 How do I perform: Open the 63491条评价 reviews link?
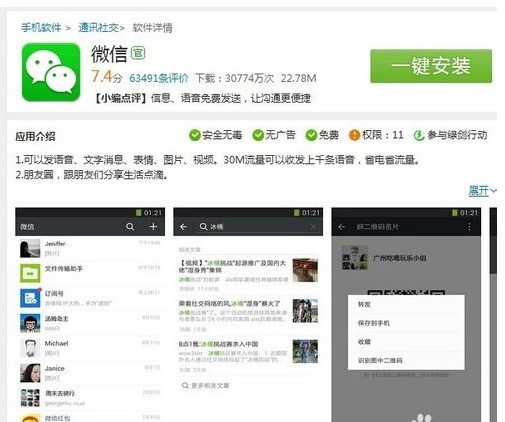pos(159,78)
